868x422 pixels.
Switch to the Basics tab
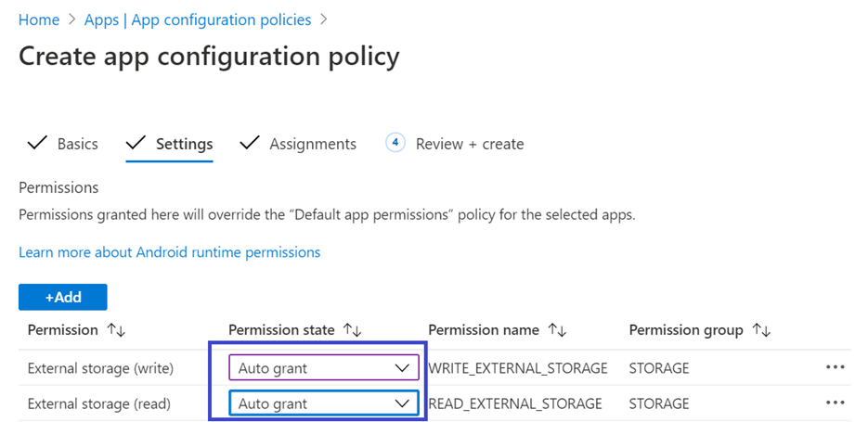[x=77, y=144]
